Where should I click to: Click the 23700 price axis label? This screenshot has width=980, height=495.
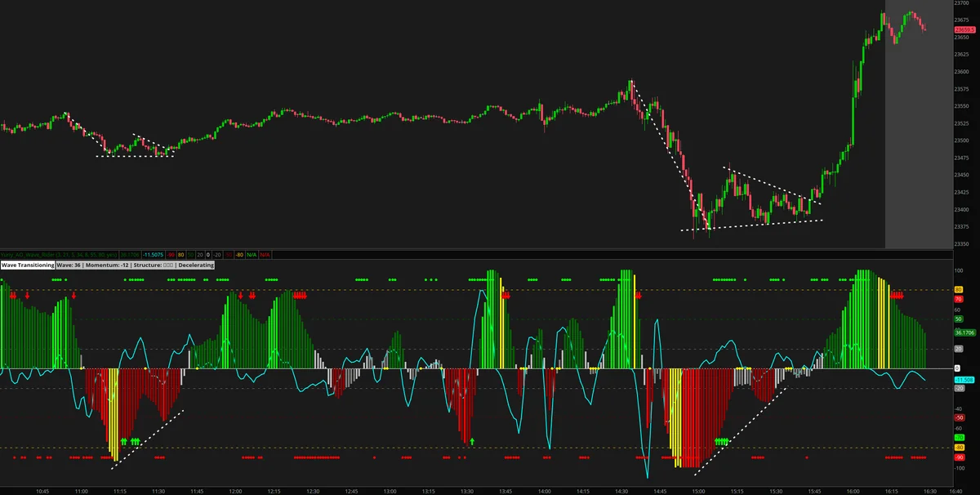(961, 4)
